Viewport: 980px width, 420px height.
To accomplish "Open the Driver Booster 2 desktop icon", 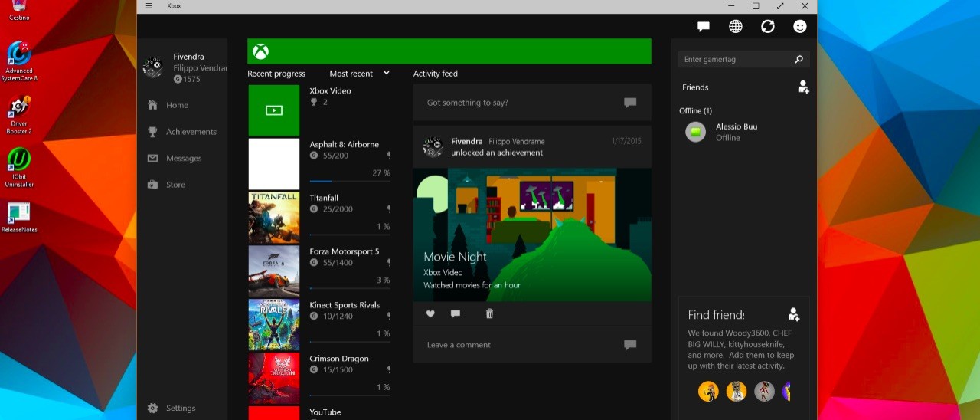I will pos(19,115).
